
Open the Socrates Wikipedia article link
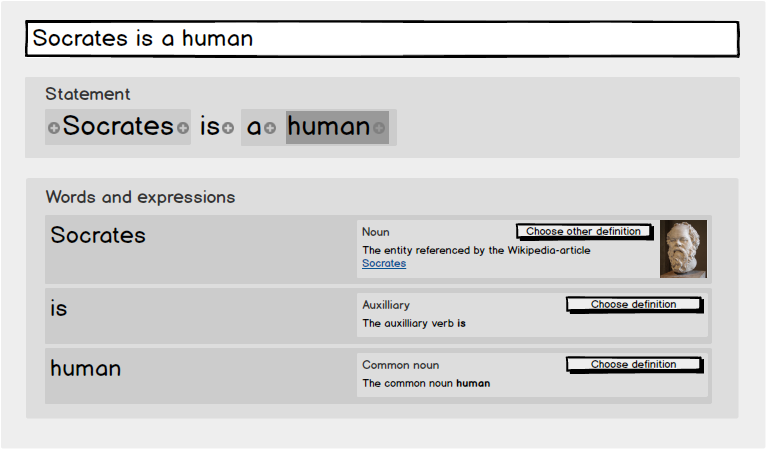tap(384, 264)
